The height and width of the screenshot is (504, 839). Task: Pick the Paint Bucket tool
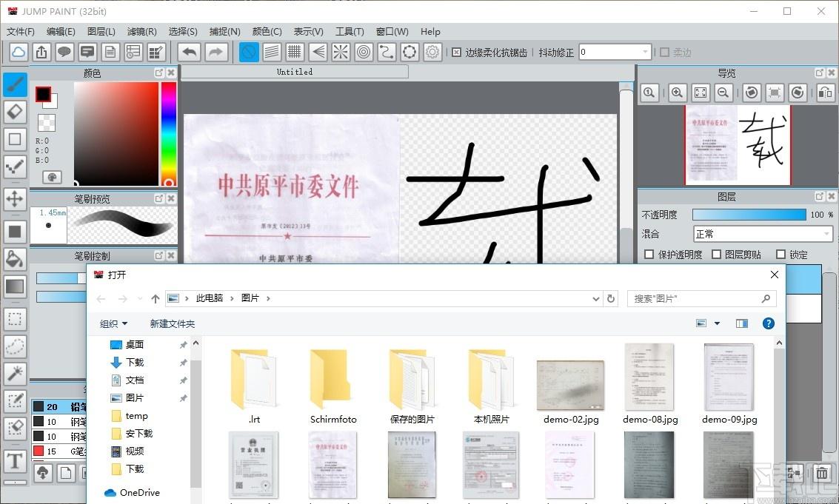(x=15, y=259)
